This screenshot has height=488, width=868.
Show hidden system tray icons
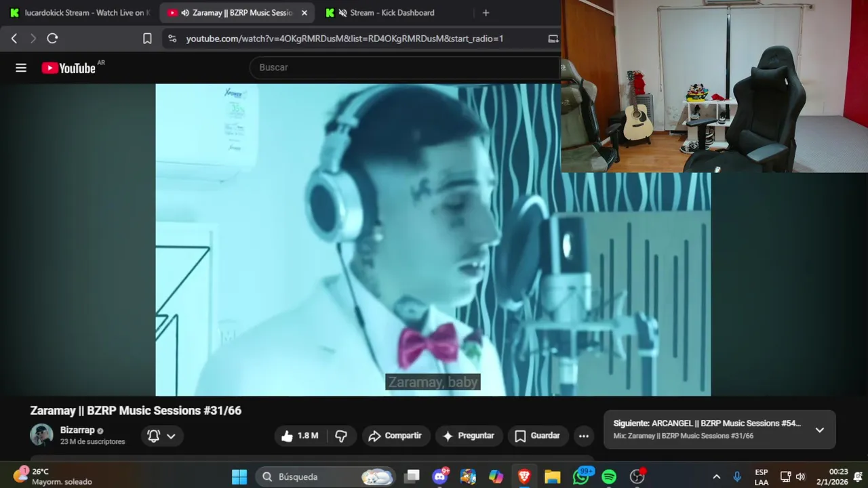[x=716, y=477]
